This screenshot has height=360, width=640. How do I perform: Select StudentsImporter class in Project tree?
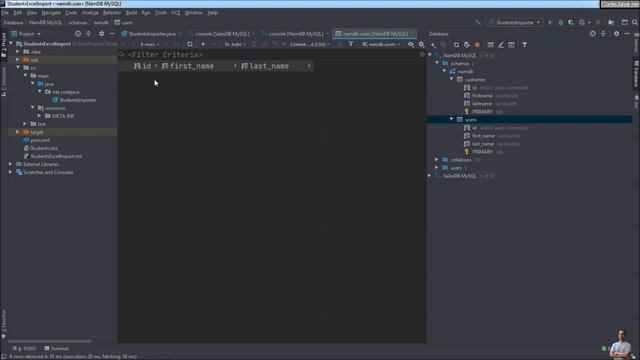tap(78, 100)
